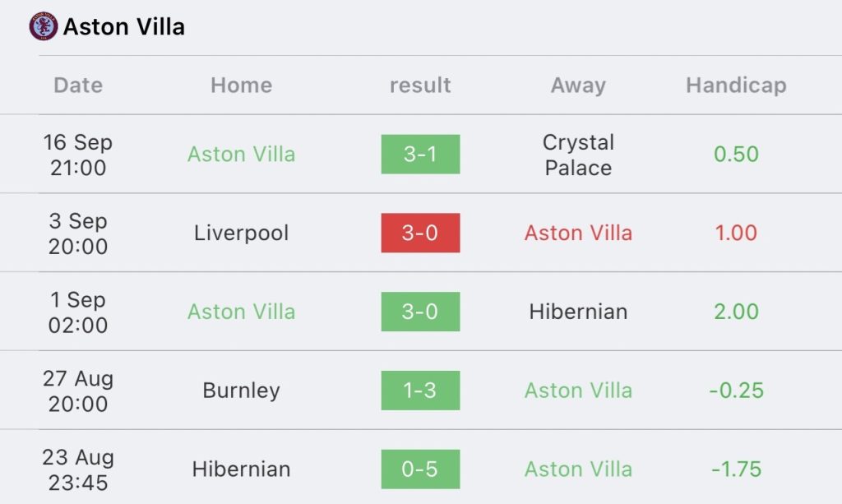The height and width of the screenshot is (504, 842).
Task: Click the result column header
Action: click(x=420, y=86)
